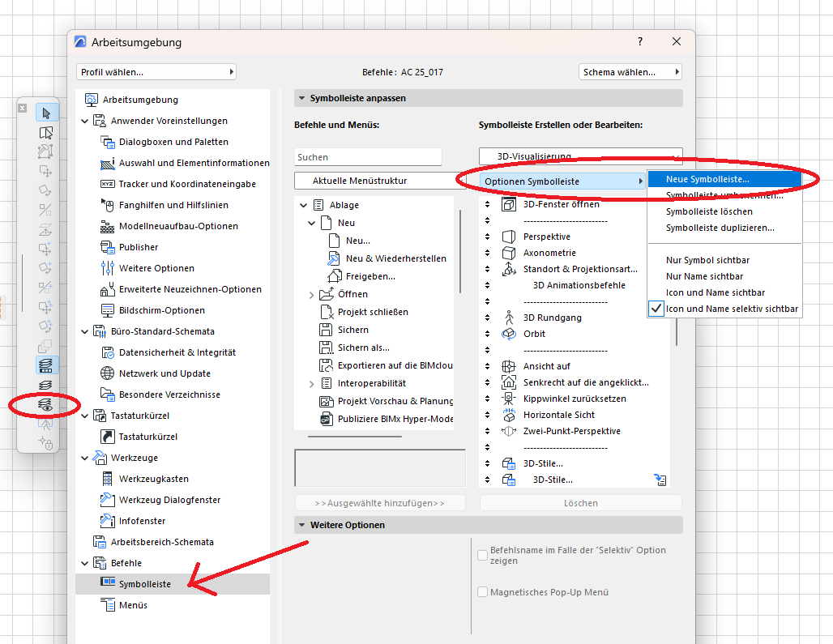Select Fanghilfen und Hilfslinien
The image size is (833, 644).
click(173, 205)
